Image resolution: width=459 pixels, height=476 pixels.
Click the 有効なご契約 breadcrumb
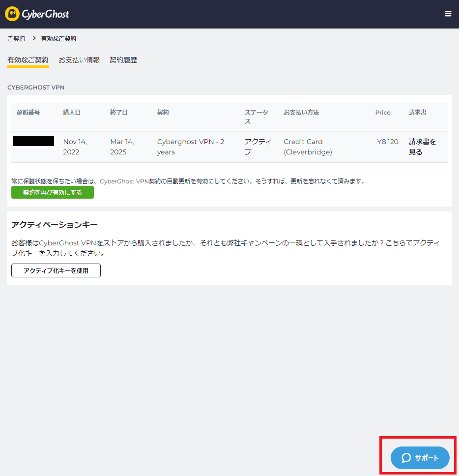coord(58,38)
